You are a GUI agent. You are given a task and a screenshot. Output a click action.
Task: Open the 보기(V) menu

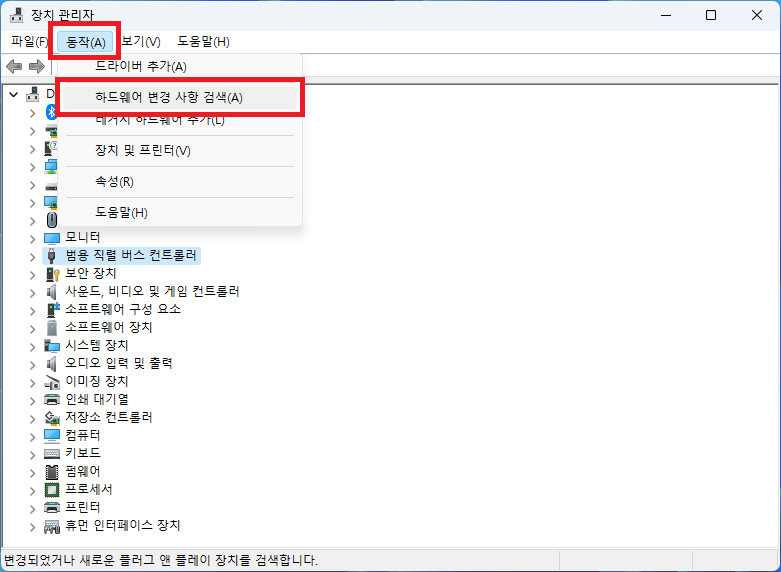tap(141, 42)
